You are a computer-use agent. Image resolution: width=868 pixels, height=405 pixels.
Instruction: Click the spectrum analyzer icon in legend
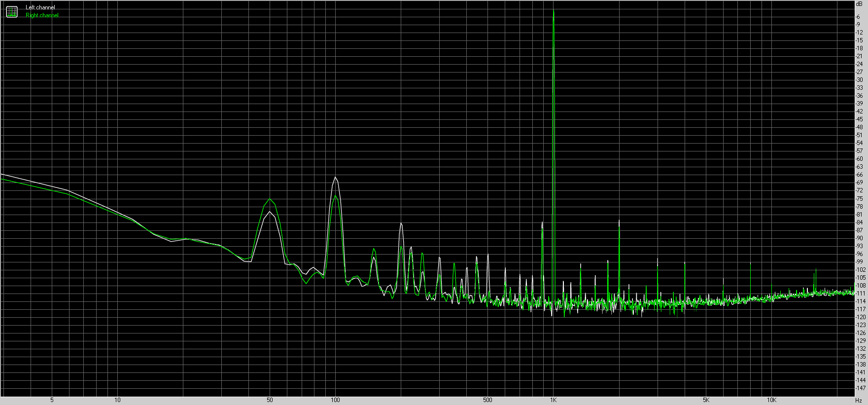click(x=11, y=12)
